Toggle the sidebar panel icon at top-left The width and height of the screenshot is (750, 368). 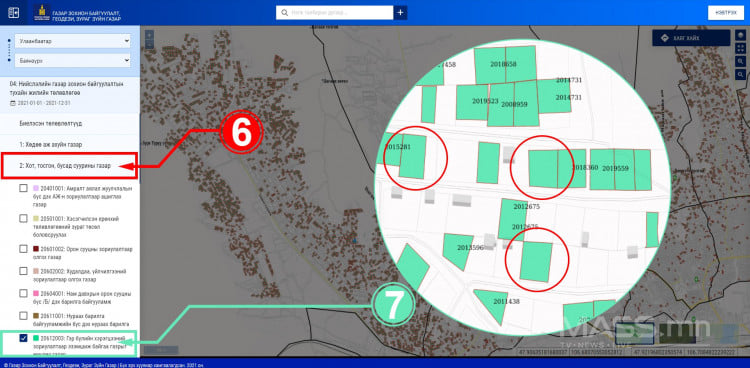coord(13,12)
